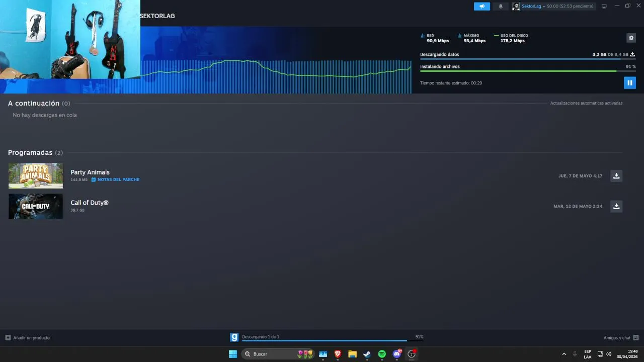Click the plus icon for adding a product
This screenshot has height=362, width=644.
coord(8,337)
